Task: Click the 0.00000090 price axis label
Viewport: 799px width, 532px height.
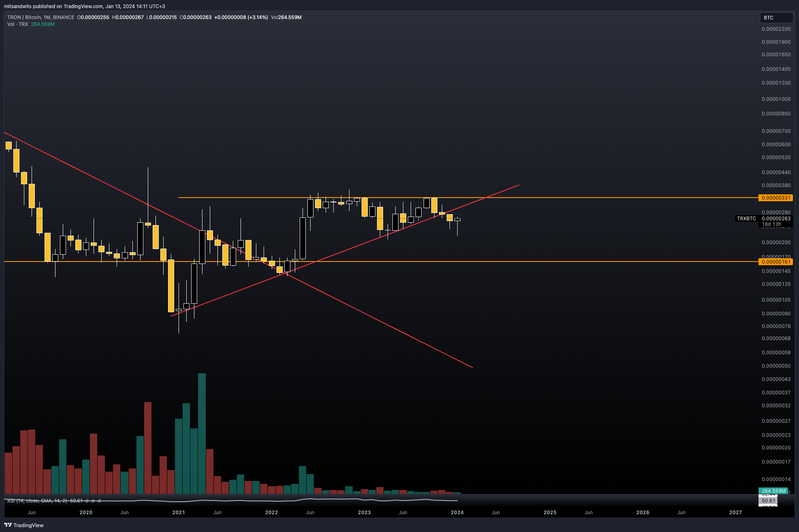Action: (x=776, y=314)
